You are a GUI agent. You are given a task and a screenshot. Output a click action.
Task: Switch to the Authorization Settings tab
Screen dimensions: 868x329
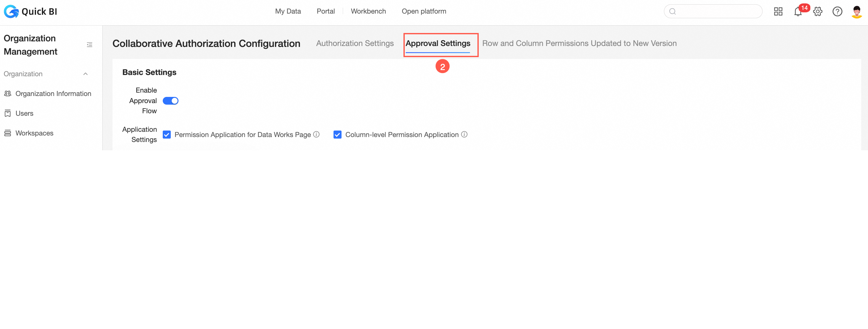click(354, 43)
